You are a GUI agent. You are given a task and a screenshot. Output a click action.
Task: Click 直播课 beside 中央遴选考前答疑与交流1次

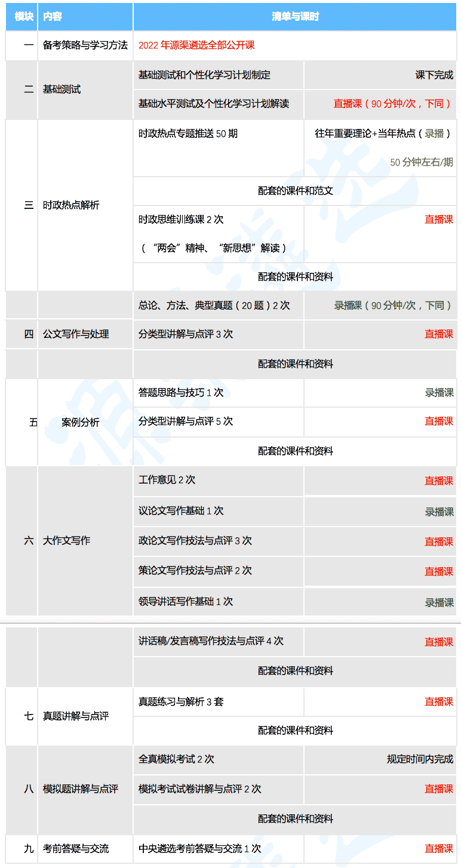(x=439, y=849)
